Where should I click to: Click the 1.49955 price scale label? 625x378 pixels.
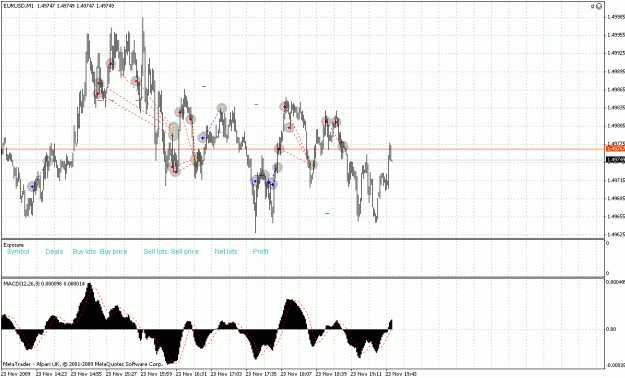click(x=616, y=35)
